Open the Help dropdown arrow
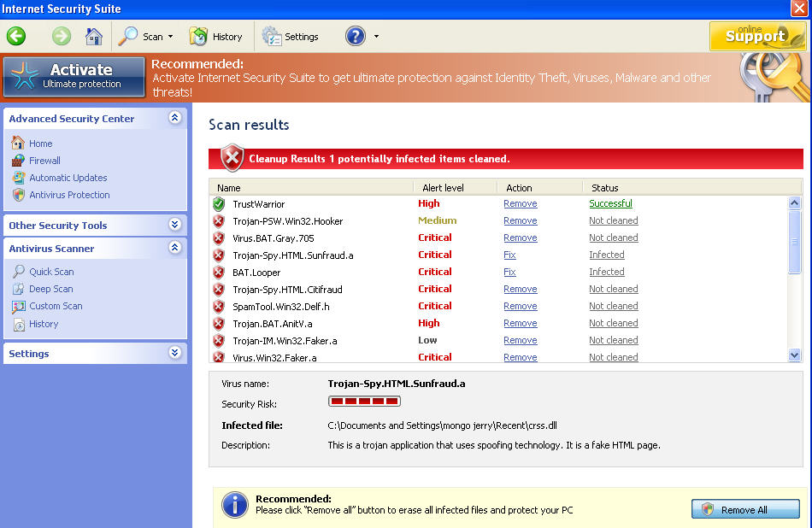Viewport: 812px width, 528px height. tap(376, 37)
